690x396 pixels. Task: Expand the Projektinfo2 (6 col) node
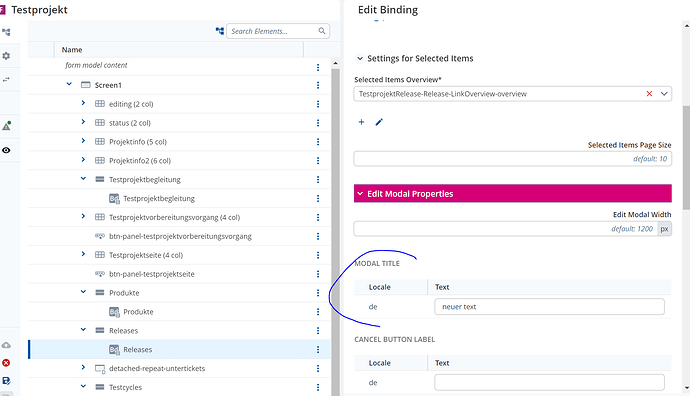pos(83,160)
